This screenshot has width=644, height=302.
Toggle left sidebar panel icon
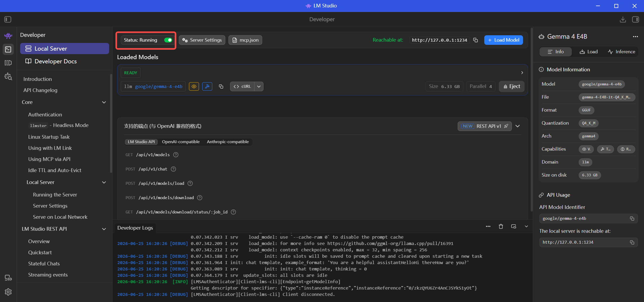[x=8, y=19]
